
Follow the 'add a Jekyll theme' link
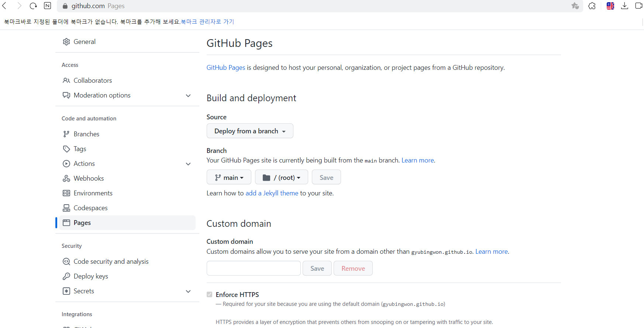[x=272, y=193]
